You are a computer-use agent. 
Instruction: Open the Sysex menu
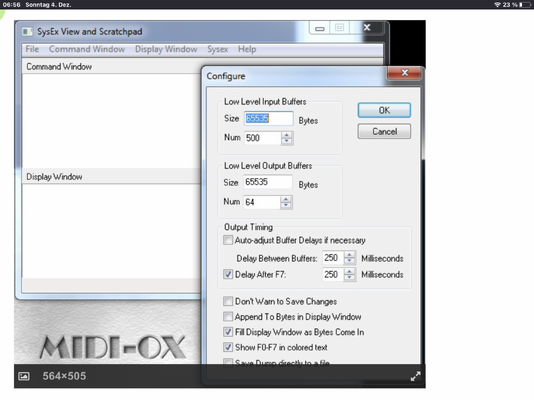[x=218, y=49]
